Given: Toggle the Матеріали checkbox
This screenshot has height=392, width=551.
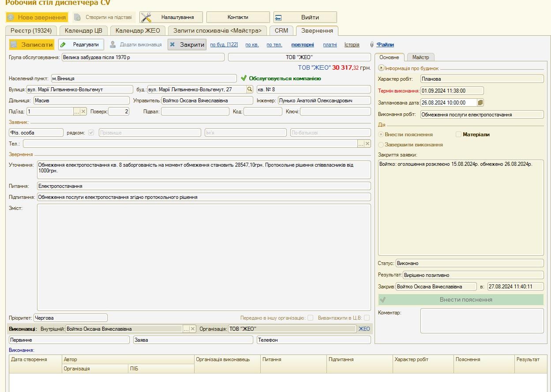Looking at the screenshot, I should point(458,134).
